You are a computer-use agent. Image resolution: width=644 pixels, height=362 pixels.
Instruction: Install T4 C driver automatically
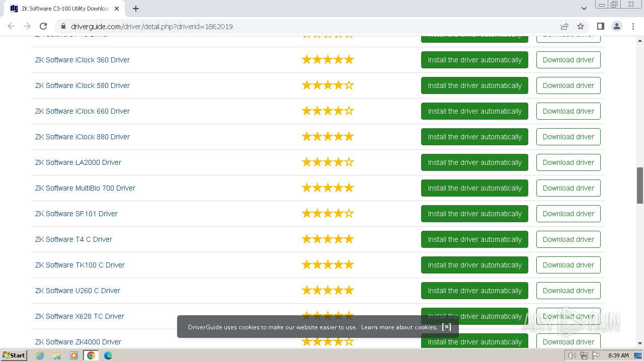point(474,239)
